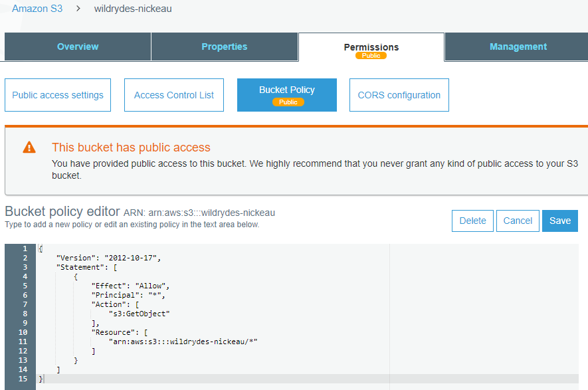Screen dimensions: 588x390
Task: Open Public access settings
Action: pos(58,95)
